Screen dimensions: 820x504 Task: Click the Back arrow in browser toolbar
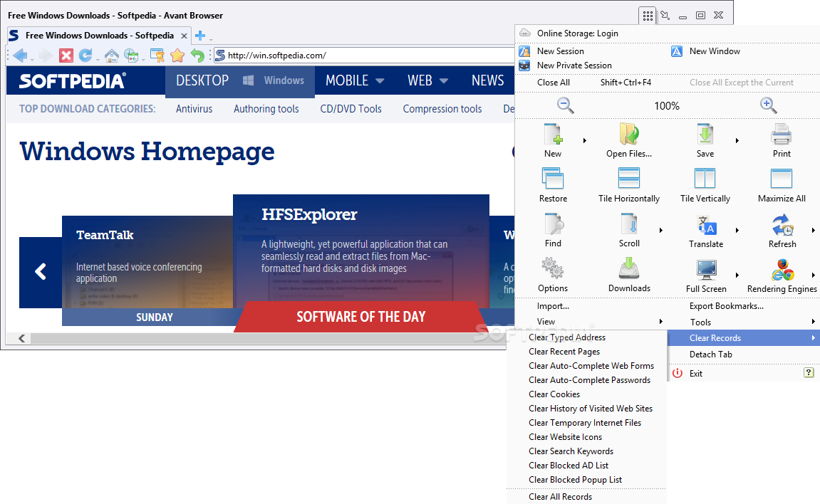coord(20,56)
